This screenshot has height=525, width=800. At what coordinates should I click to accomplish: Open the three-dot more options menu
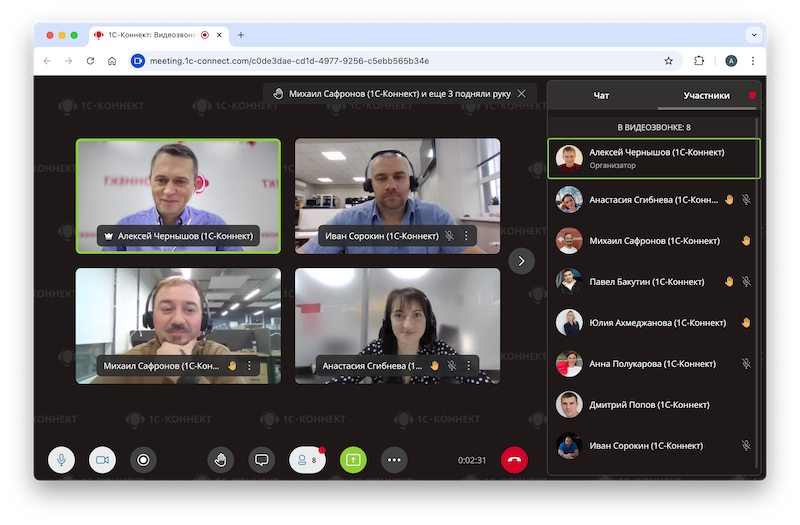[x=395, y=460]
